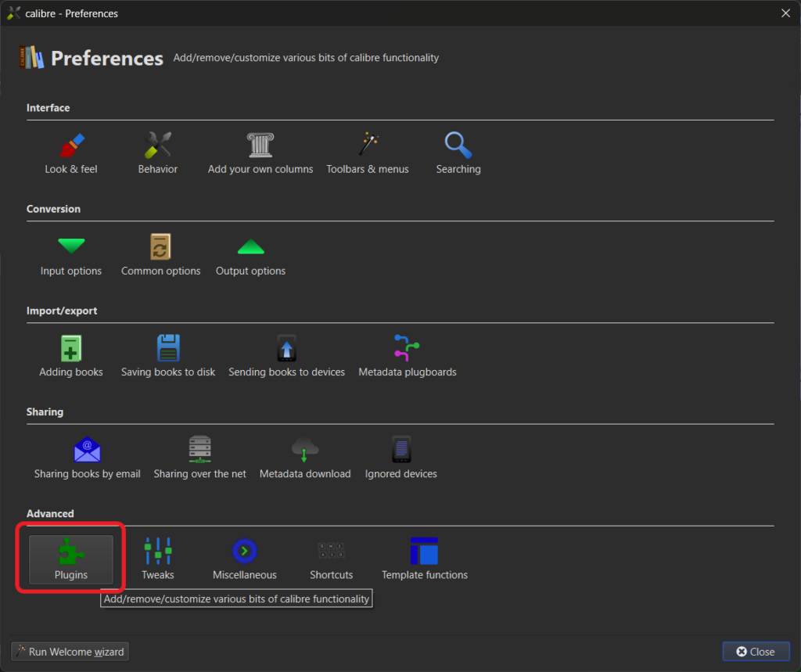This screenshot has width=801, height=672.
Task: Click Run Welcome wizard button
Action: [x=70, y=652]
